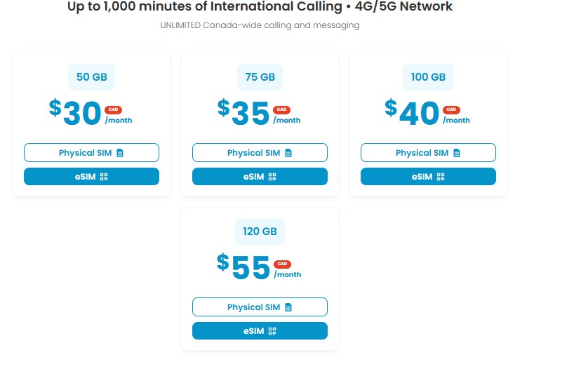
Task: Pick Physical SIM for the $40 plan
Action: click(x=423, y=153)
